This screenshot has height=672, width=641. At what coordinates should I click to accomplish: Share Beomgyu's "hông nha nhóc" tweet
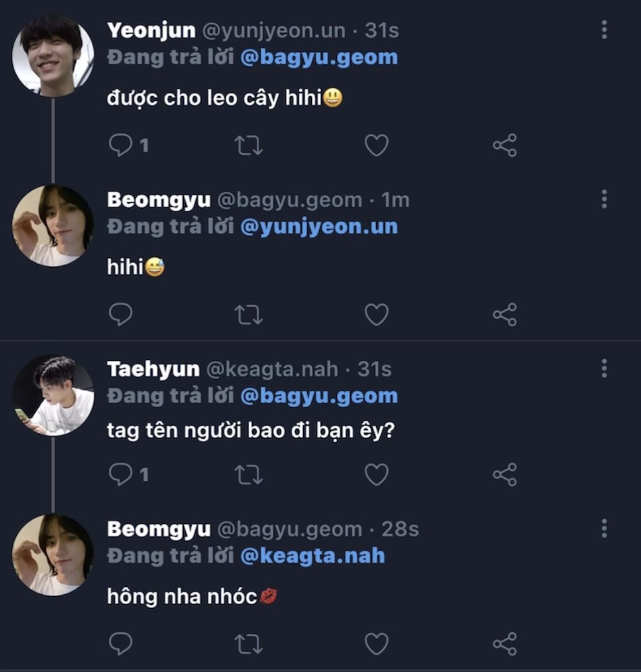tap(504, 644)
